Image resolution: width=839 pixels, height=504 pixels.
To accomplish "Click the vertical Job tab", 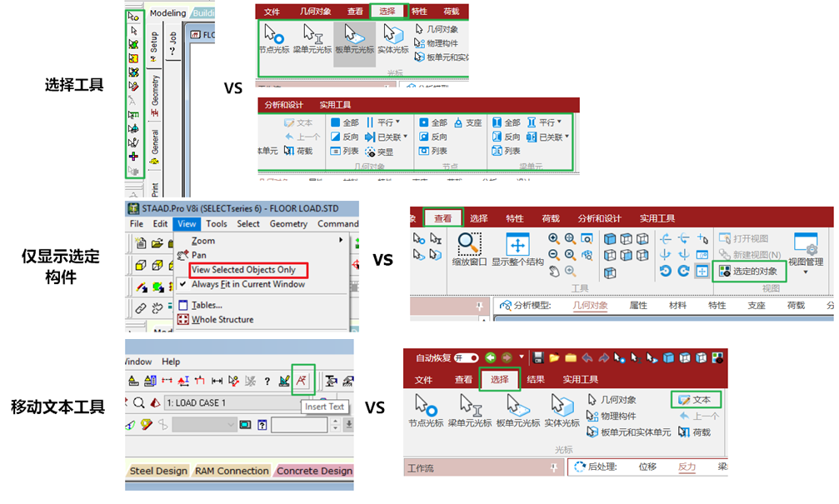I will [x=173, y=42].
